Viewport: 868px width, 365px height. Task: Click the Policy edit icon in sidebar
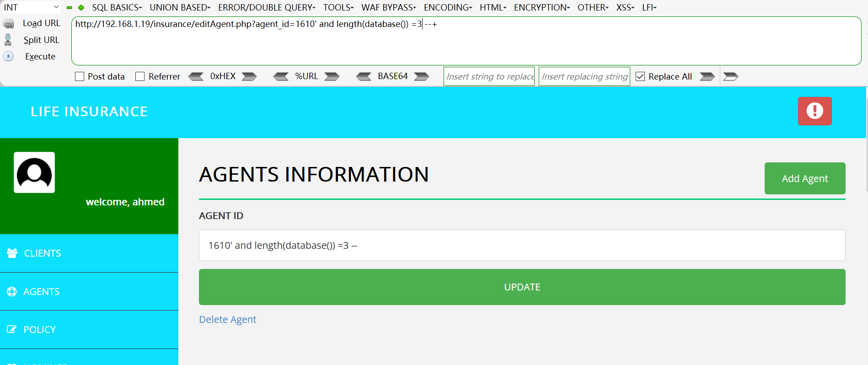click(x=12, y=329)
